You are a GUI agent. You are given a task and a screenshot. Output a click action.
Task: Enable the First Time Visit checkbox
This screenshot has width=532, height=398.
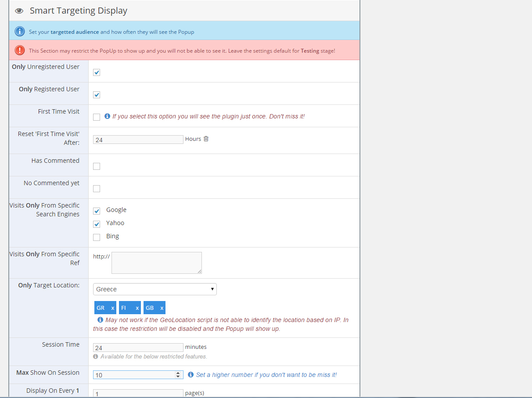coord(97,117)
